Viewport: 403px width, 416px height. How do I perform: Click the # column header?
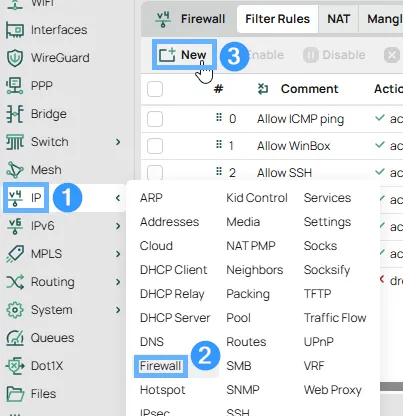[x=218, y=89]
